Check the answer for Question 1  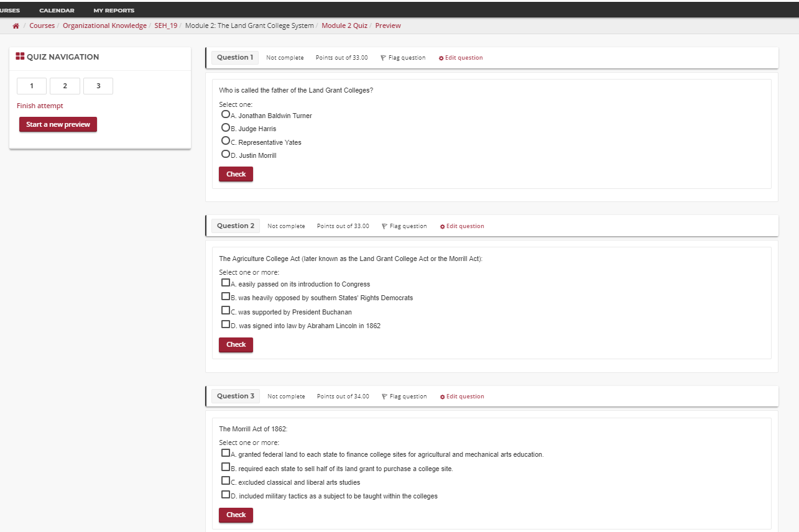pos(236,174)
